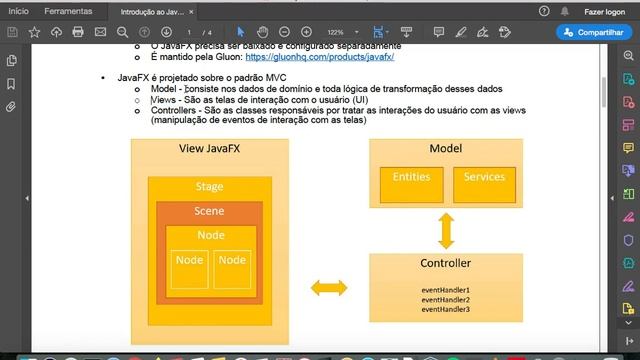Image resolution: width=640 pixels, height=360 pixels.
Task: Open the protect shield tool in sidebar
Action: [628, 240]
